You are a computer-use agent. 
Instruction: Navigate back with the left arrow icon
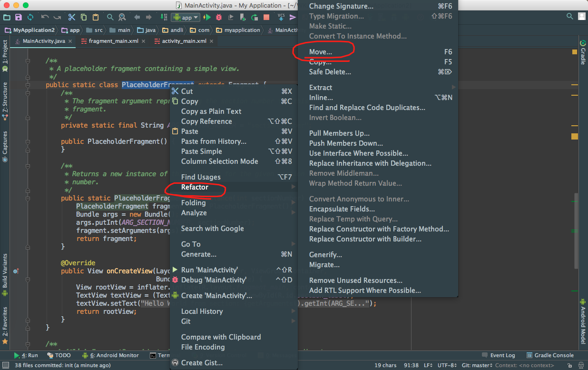coord(137,17)
